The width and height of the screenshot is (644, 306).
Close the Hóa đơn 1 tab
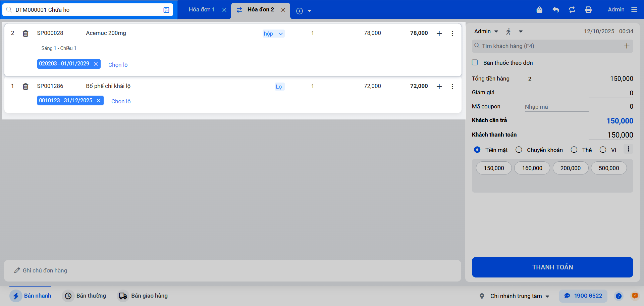pos(224,10)
